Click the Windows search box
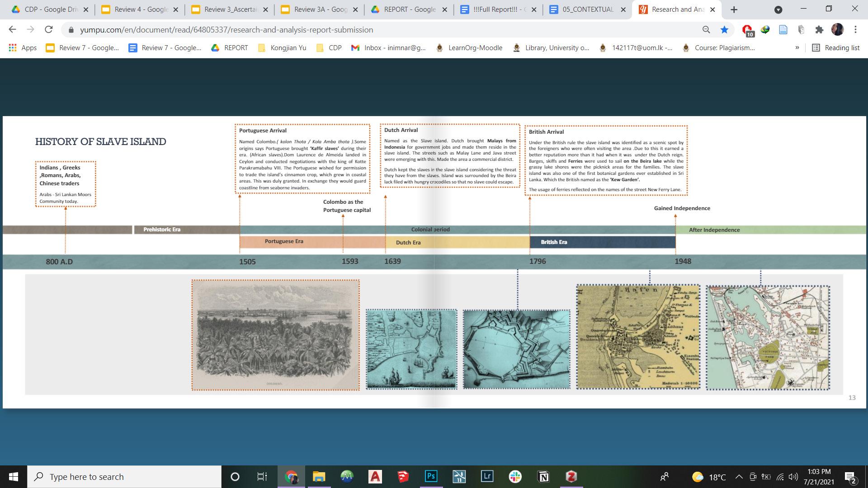Screen dimensions: 868x488 [124, 477]
